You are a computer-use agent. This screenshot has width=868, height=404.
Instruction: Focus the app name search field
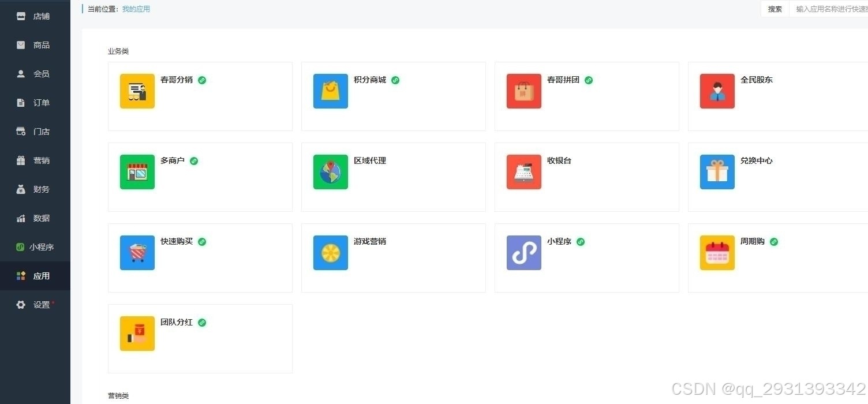[x=830, y=9]
